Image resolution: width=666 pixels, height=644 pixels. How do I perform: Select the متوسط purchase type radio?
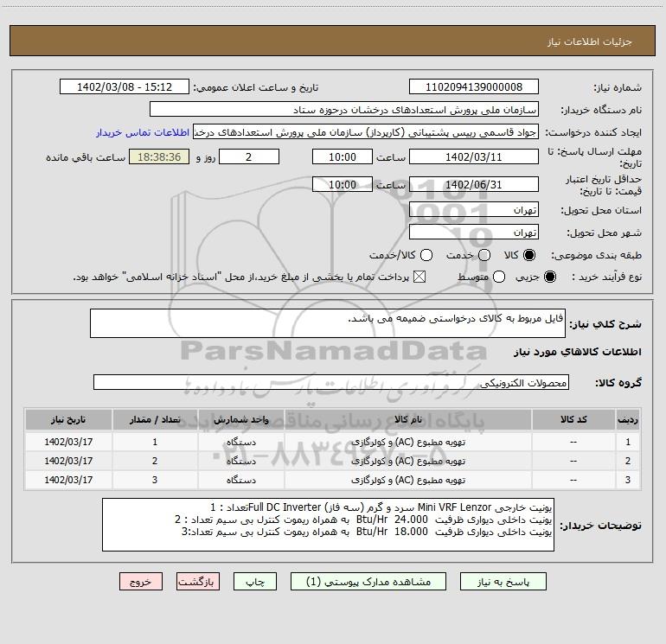[499, 277]
